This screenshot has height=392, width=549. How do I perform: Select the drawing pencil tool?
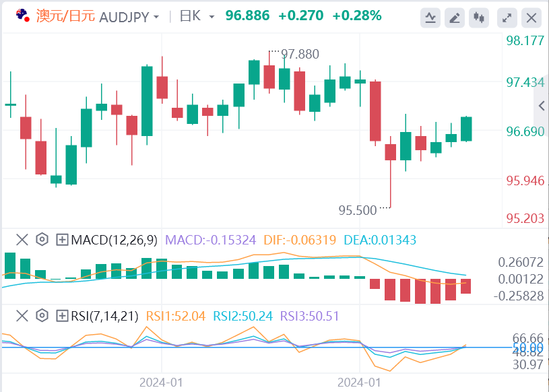click(455, 18)
